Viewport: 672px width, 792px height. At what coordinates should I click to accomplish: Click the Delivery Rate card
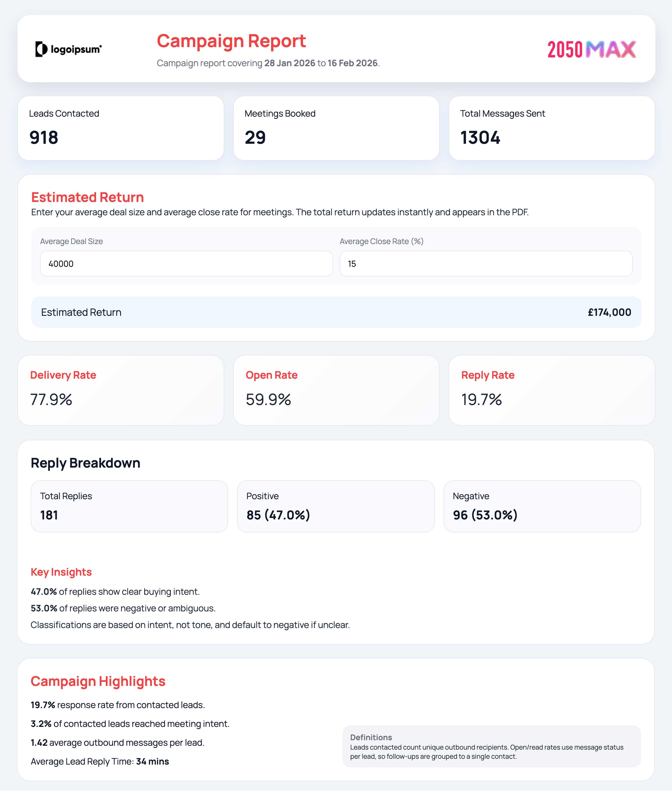(x=120, y=390)
